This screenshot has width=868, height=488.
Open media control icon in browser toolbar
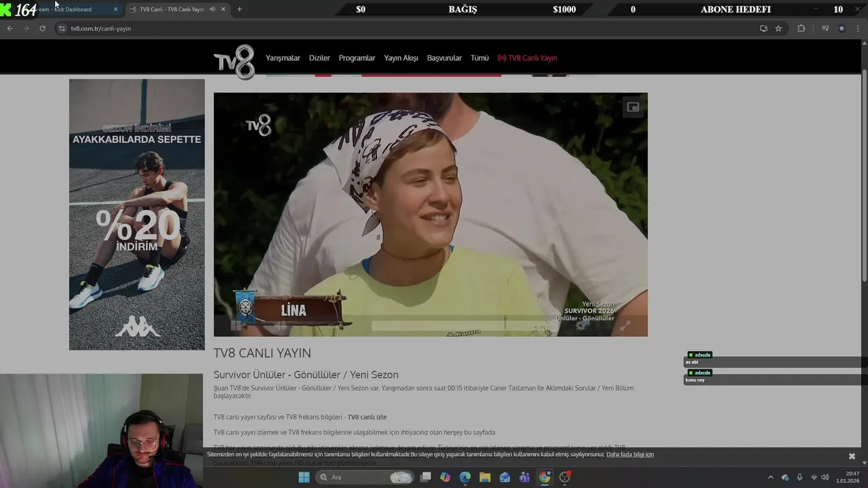tap(825, 28)
